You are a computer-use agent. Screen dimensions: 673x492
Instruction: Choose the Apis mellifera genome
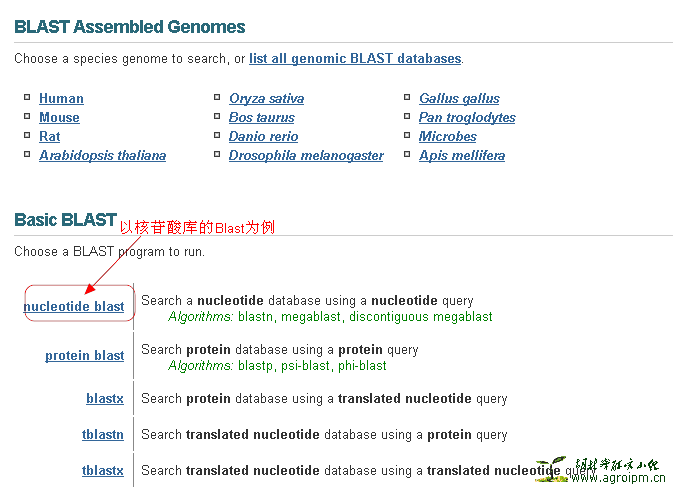(x=462, y=155)
